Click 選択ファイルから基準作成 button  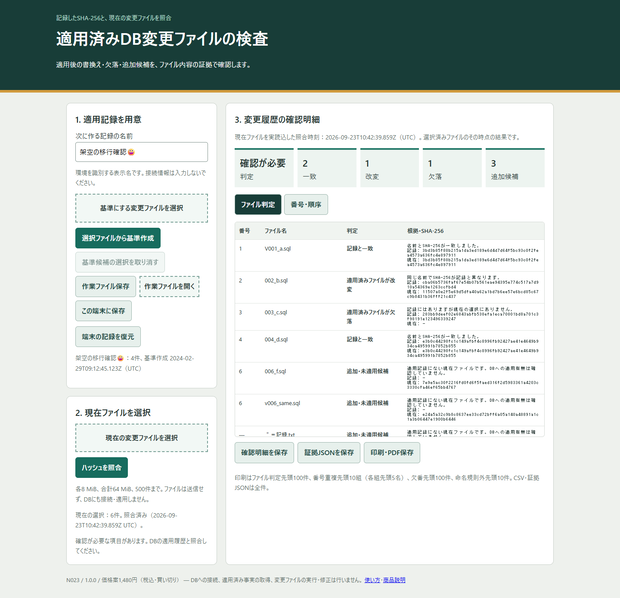(118, 238)
